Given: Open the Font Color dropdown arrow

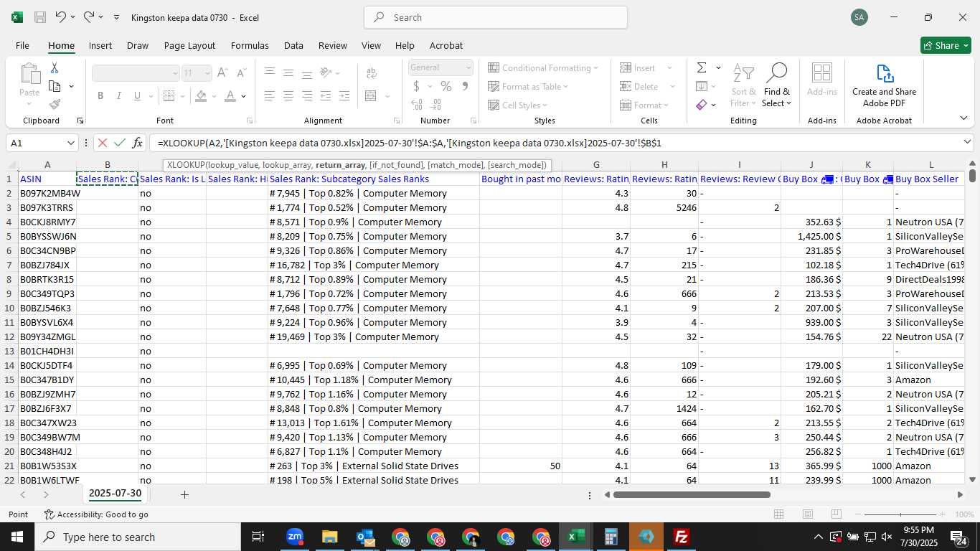Looking at the screenshot, I should [244, 95].
